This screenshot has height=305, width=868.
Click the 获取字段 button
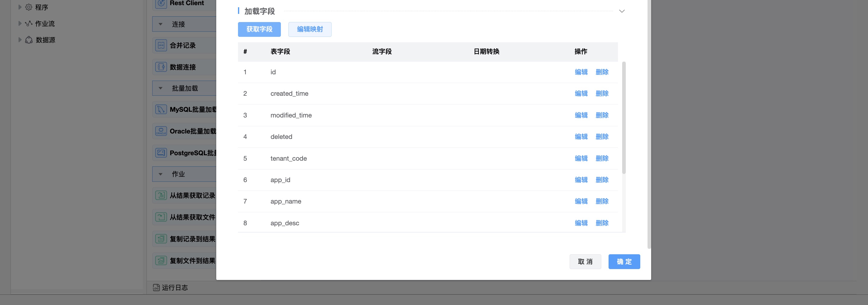point(259,29)
